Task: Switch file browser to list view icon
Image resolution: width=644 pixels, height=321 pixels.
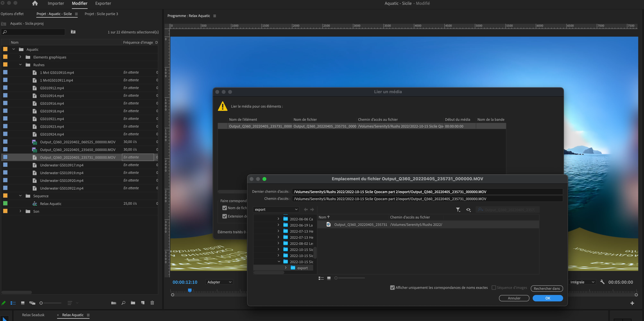Action: (x=321, y=278)
